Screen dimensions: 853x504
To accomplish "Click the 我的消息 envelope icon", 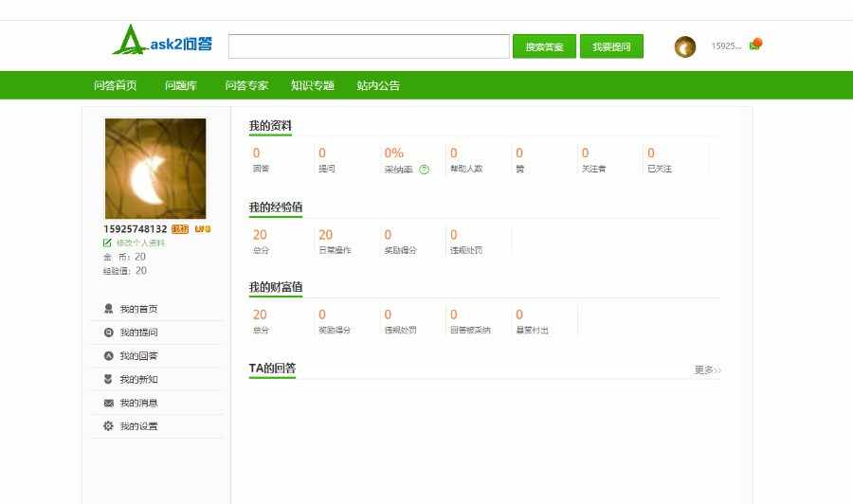I will click(108, 403).
